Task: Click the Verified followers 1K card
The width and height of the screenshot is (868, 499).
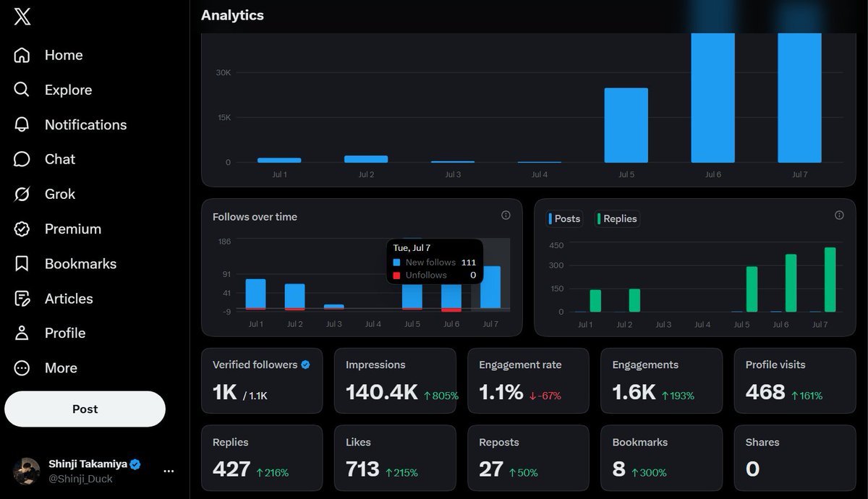Action: coord(262,381)
